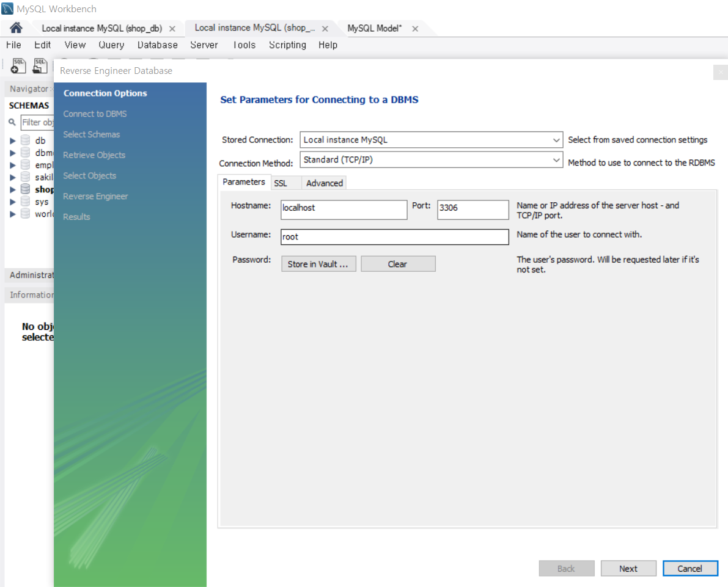Expand the shop schema tree node
Screen dimensions: 728x587
coord(13,189)
